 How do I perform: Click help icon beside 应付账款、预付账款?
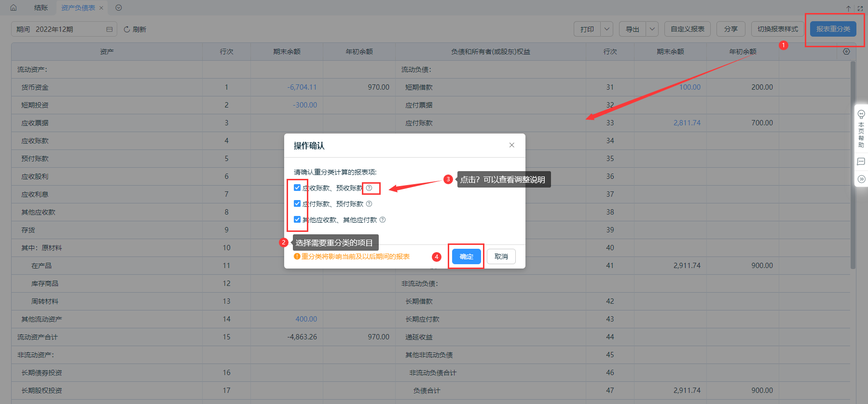[x=369, y=204]
